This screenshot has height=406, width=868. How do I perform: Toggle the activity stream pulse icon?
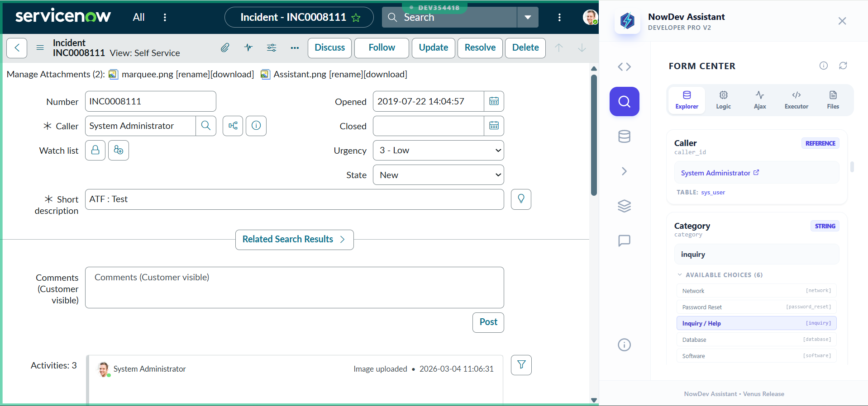coord(248,47)
